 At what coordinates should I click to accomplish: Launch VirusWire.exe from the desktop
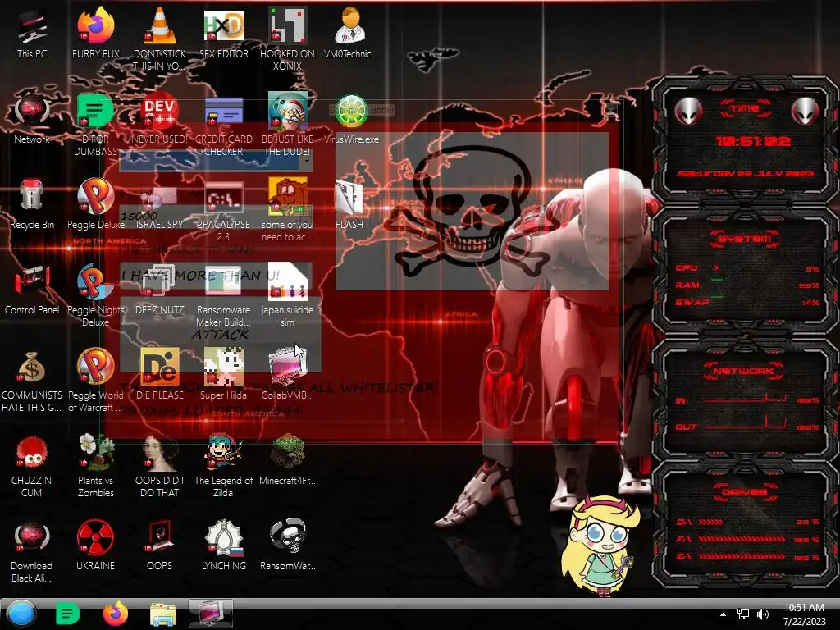click(351, 119)
